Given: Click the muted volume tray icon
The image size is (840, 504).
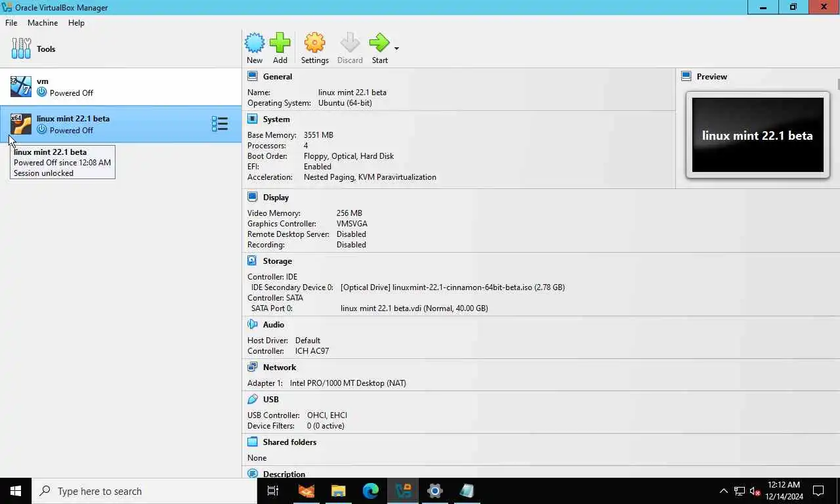Looking at the screenshot, I should pyautogui.click(x=755, y=491).
